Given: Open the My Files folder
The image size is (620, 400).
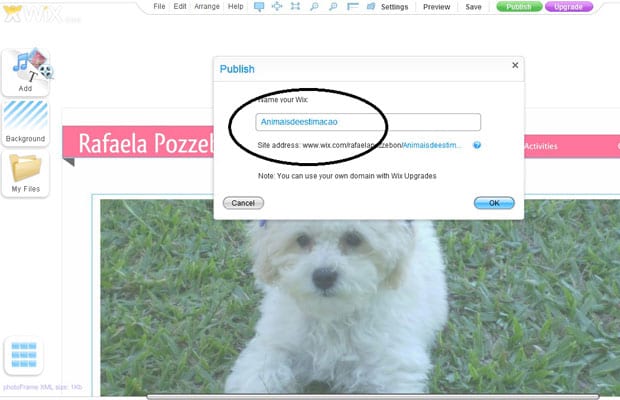Looking at the screenshot, I should tap(26, 173).
